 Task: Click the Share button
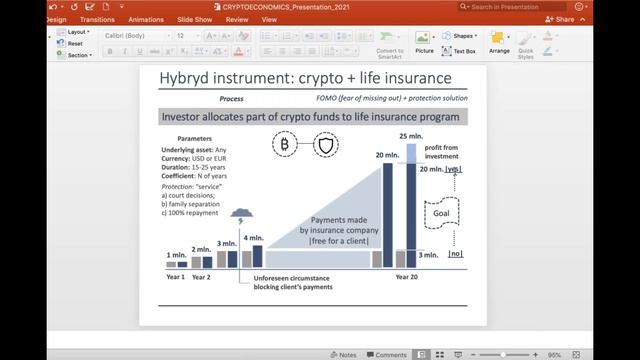(560, 20)
